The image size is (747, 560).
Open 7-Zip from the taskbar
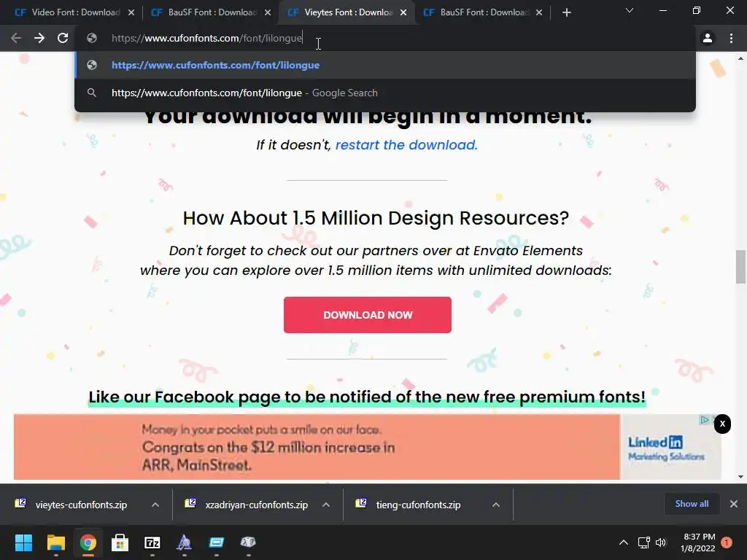click(x=152, y=542)
